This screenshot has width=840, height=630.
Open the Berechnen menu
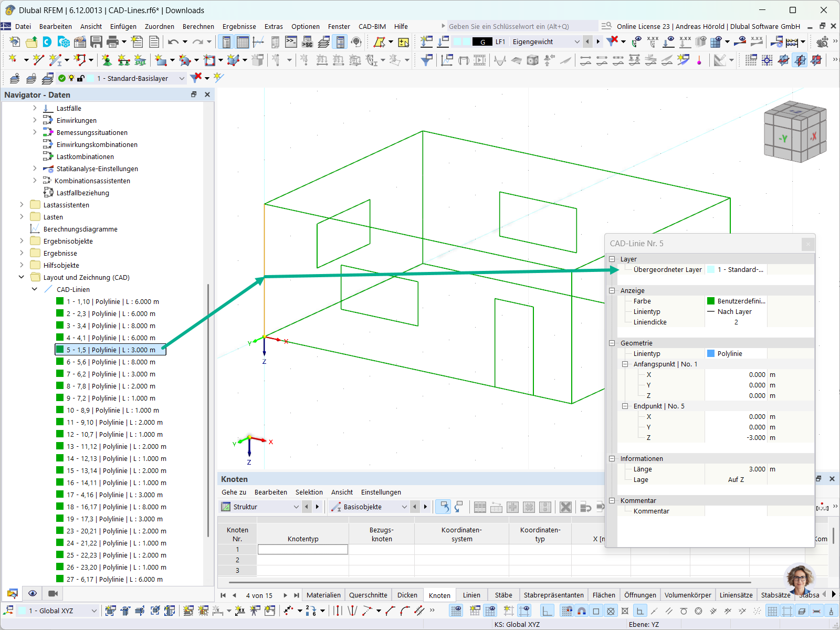click(x=198, y=26)
